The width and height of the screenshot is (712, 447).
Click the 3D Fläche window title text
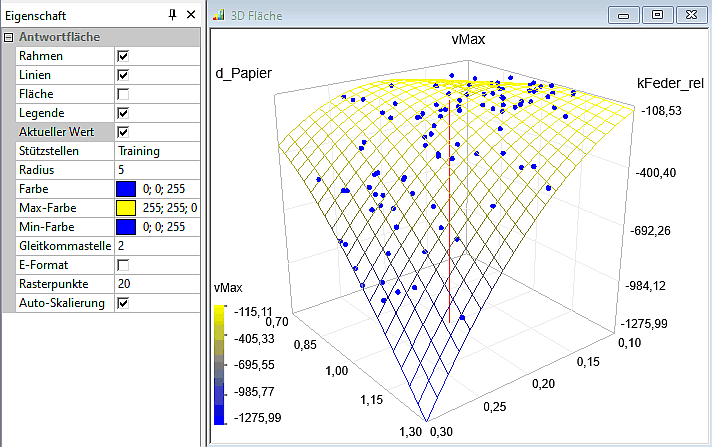tap(256, 16)
